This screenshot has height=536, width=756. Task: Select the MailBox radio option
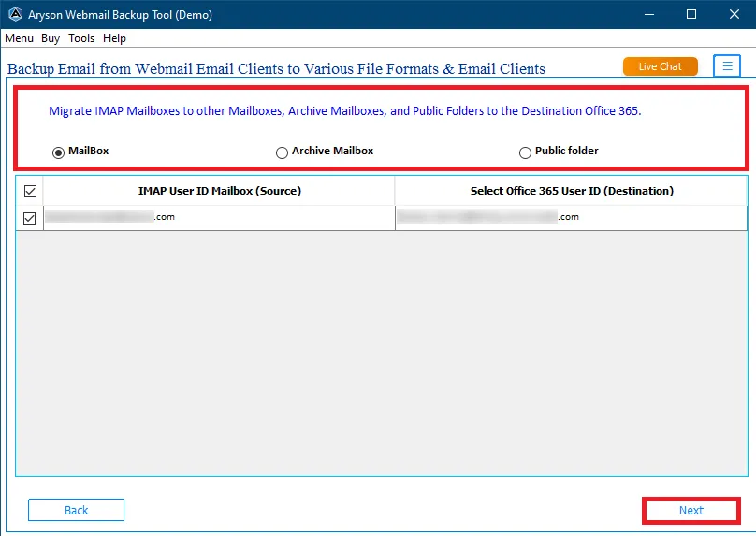58,152
